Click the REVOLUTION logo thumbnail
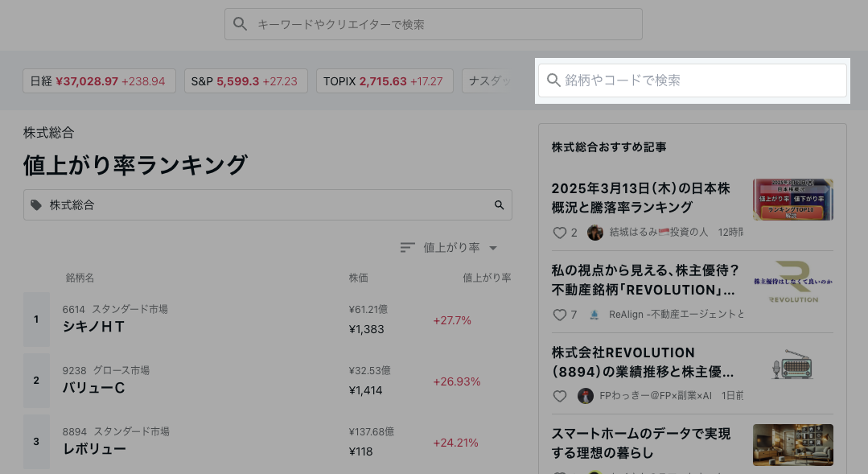 (x=792, y=282)
